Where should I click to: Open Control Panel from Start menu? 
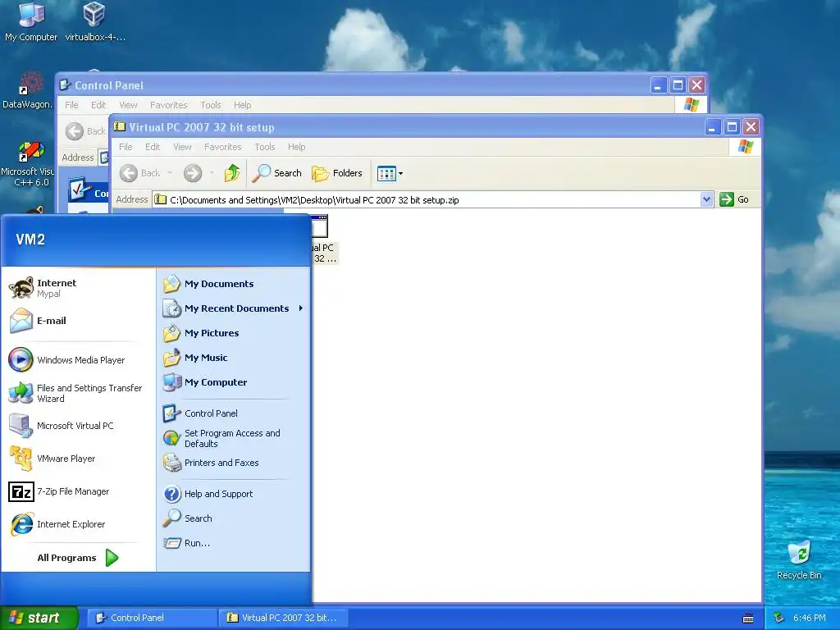tap(234, 413)
